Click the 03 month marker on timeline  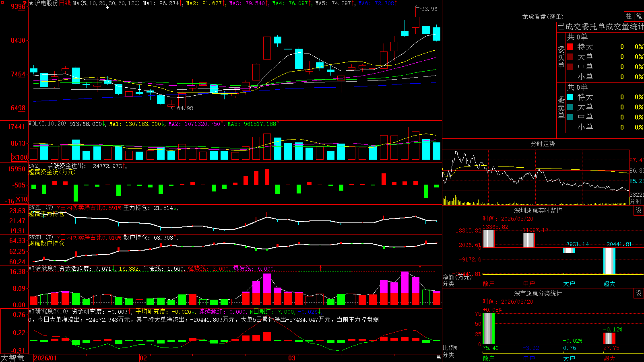pos(292,358)
